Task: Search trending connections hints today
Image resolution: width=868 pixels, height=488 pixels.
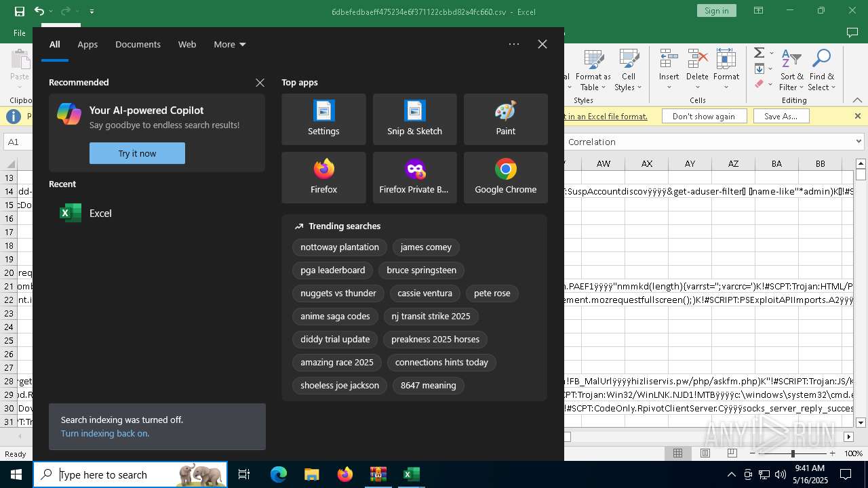Action: tap(441, 363)
